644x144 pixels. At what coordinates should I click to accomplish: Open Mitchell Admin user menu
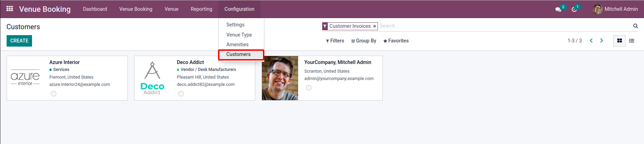point(615,9)
